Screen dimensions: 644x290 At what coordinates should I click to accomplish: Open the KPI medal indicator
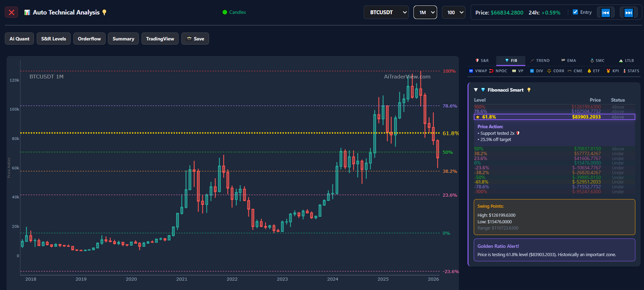click(x=608, y=71)
